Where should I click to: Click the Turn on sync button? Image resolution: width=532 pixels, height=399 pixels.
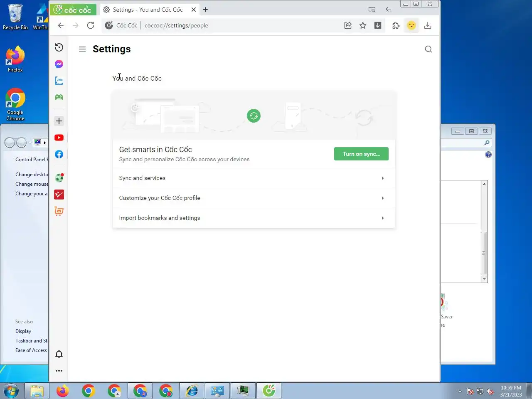pos(361,154)
